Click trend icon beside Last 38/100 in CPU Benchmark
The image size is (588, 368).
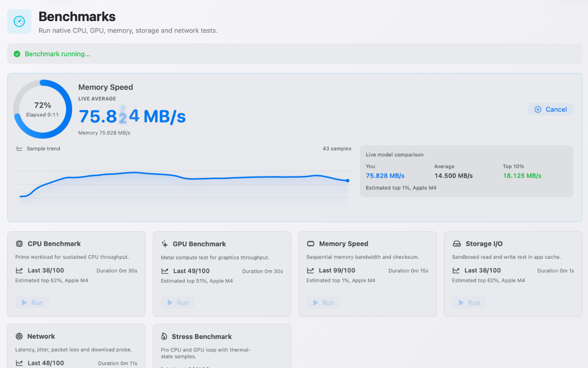[19, 270]
